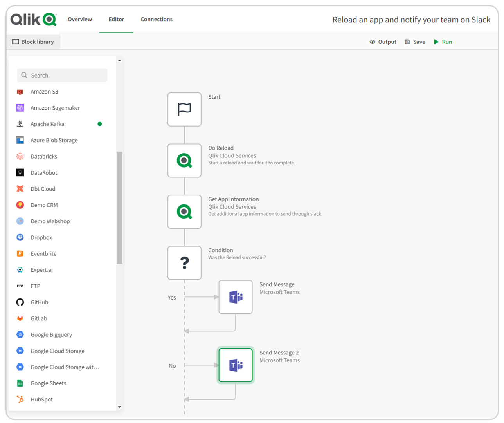Select the Get App Information block
Image resolution: width=504 pixels, height=423 pixels.
[x=184, y=211]
